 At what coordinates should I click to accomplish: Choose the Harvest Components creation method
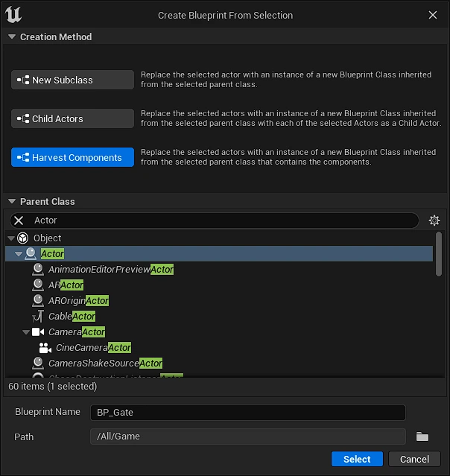click(72, 158)
